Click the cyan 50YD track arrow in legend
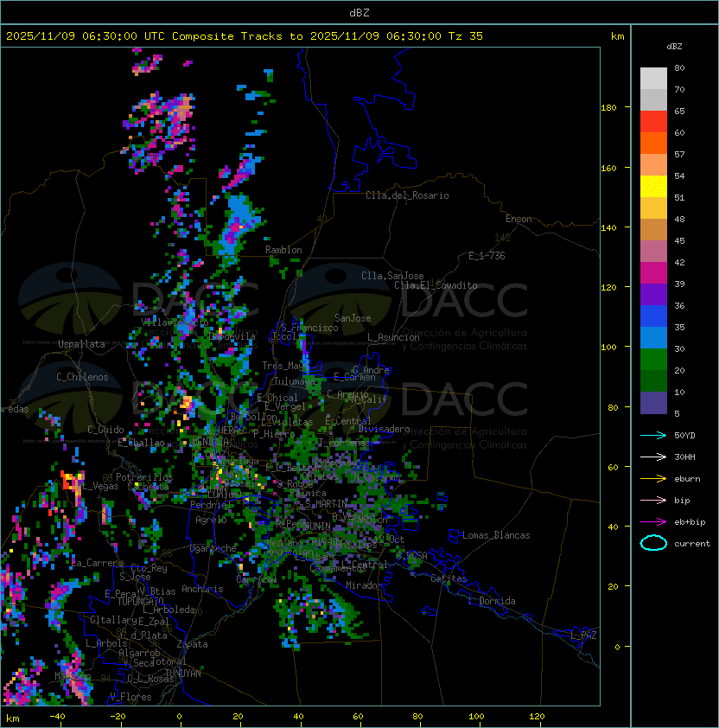 coord(653,435)
